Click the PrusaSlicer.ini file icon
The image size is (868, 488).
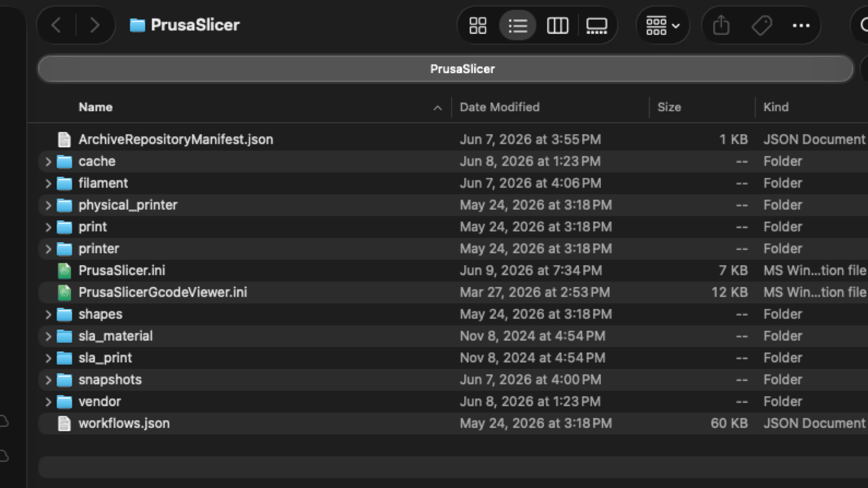64,271
